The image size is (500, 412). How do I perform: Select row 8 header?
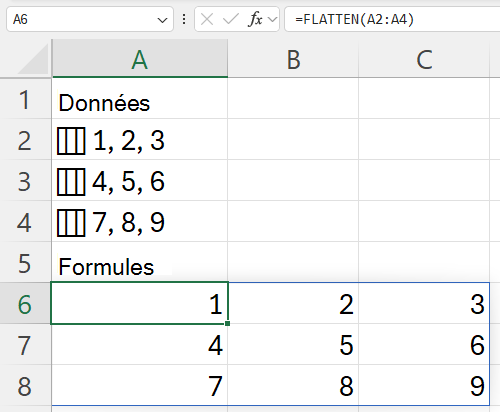pyautogui.click(x=25, y=386)
